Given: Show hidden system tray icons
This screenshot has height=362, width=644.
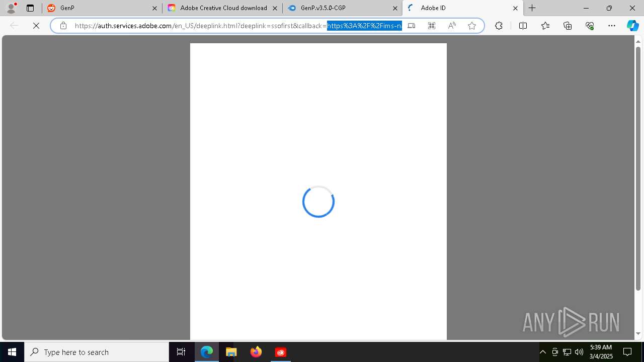Looking at the screenshot, I should (543, 352).
